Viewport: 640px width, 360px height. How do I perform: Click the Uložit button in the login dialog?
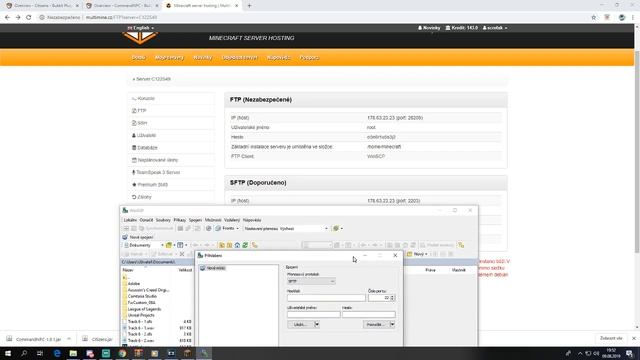[x=301, y=324]
